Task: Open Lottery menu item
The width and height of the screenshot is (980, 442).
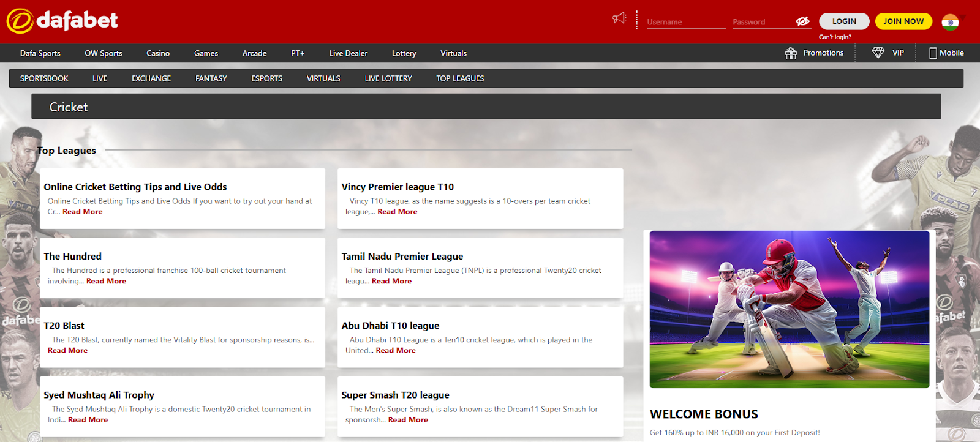Action: coord(404,53)
